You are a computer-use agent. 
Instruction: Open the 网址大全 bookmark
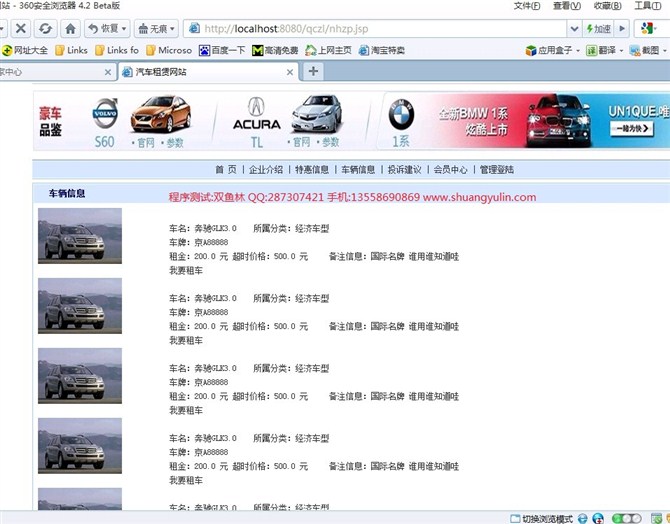(x=25, y=50)
